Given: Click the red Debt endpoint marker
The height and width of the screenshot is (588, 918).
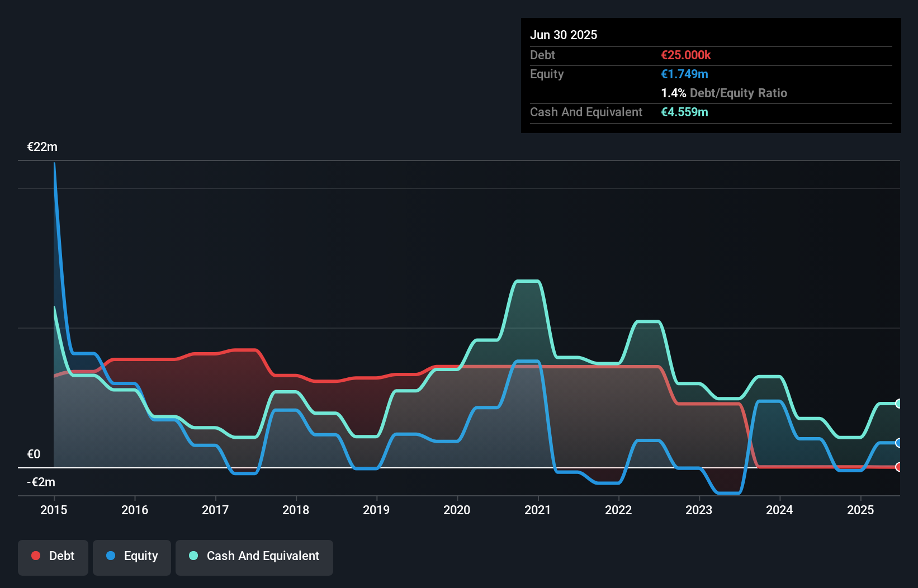Looking at the screenshot, I should point(898,467).
